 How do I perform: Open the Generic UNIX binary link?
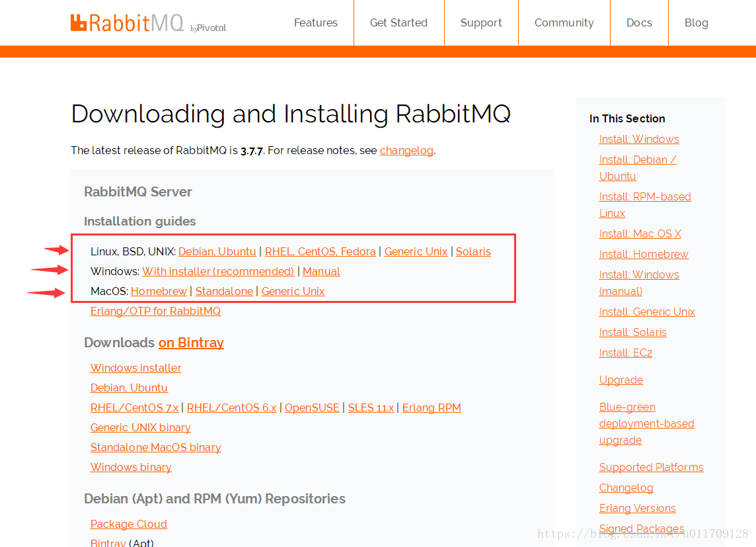coord(141,427)
